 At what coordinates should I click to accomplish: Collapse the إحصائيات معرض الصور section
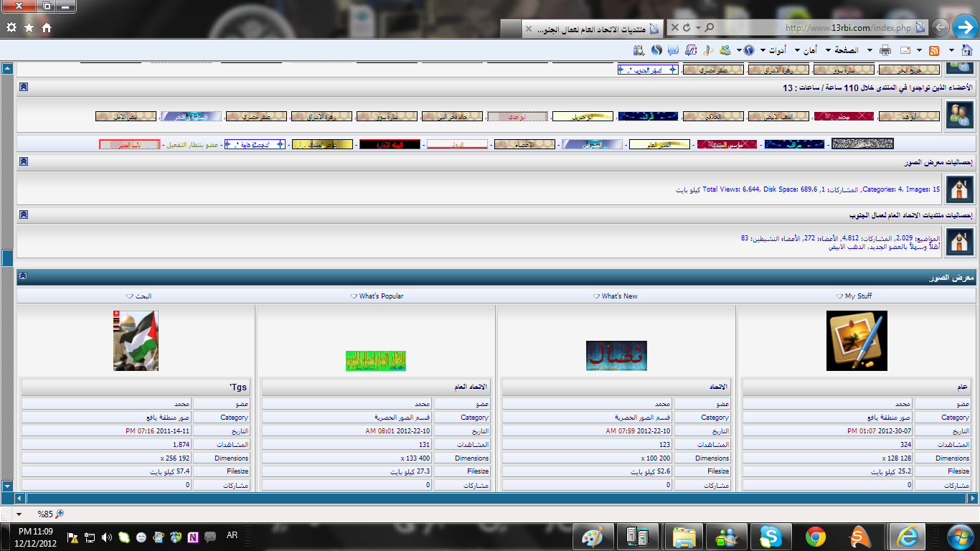(x=24, y=162)
